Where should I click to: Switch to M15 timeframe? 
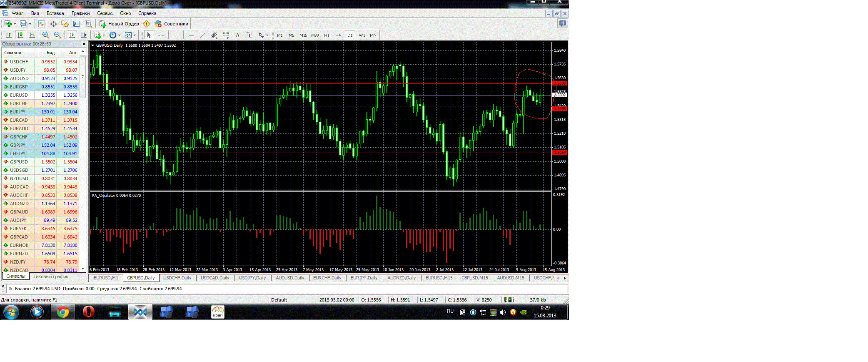[303, 35]
